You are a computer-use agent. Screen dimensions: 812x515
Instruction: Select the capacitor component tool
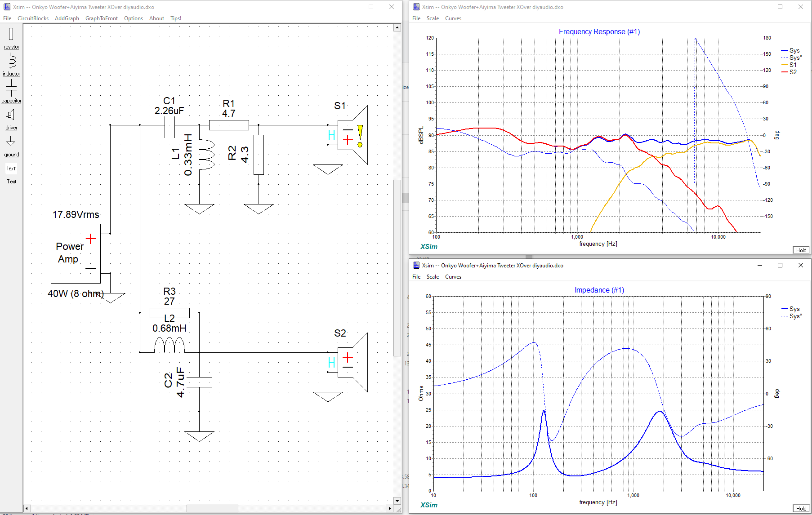[x=11, y=92]
